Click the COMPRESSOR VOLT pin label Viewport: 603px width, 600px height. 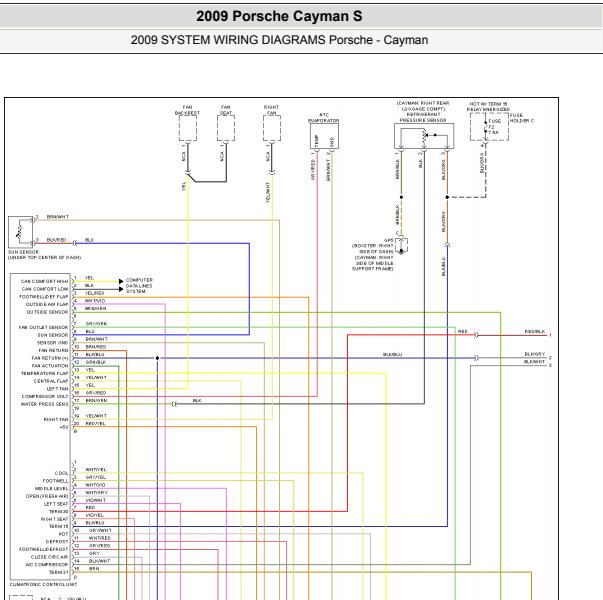[x=45, y=397]
